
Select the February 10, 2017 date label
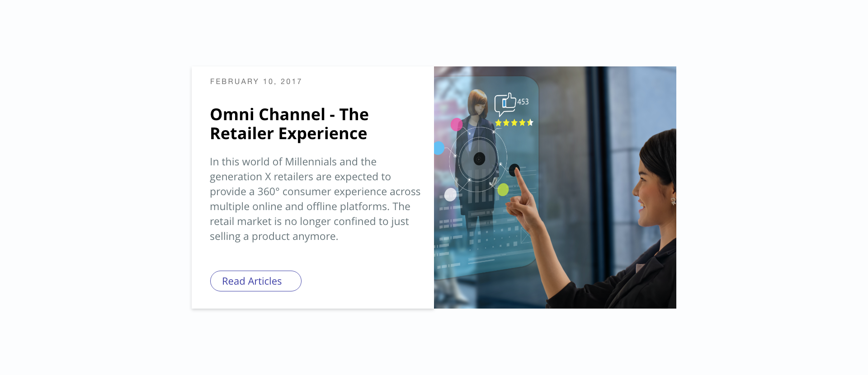[256, 82]
